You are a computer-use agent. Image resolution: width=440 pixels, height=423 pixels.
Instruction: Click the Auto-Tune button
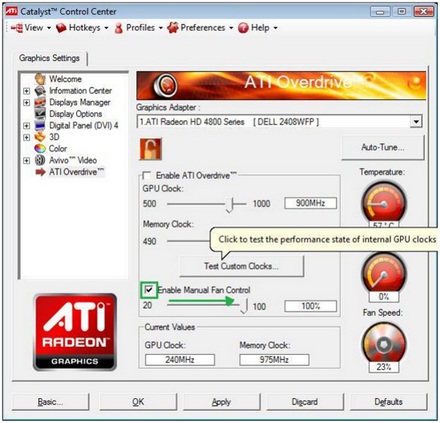coord(383,147)
